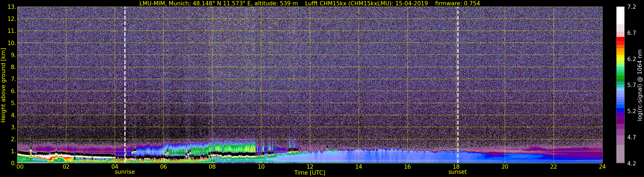Image resolution: width=644 pixels, height=177 pixels.
Task: Click the colorbar tick value 5.7
Action: (x=632, y=85)
